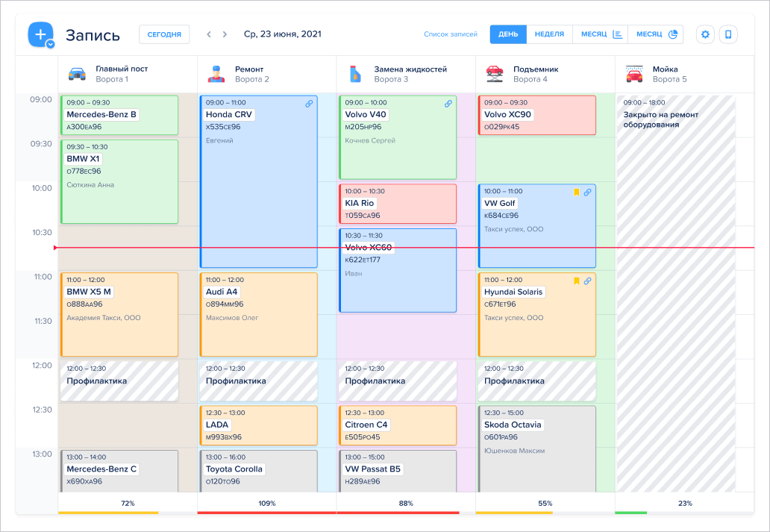Image resolution: width=770 pixels, height=532 pixels.
Task: Click bookmark icon on Hyundai Solaris booking
Action: (x=577, y=281)
